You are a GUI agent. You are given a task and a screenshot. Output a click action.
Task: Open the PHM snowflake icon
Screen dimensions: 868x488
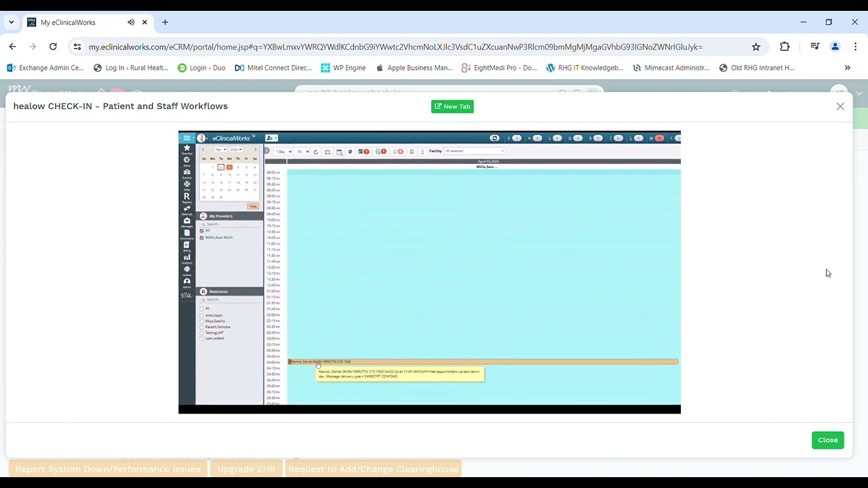click(x=186, y=185)
